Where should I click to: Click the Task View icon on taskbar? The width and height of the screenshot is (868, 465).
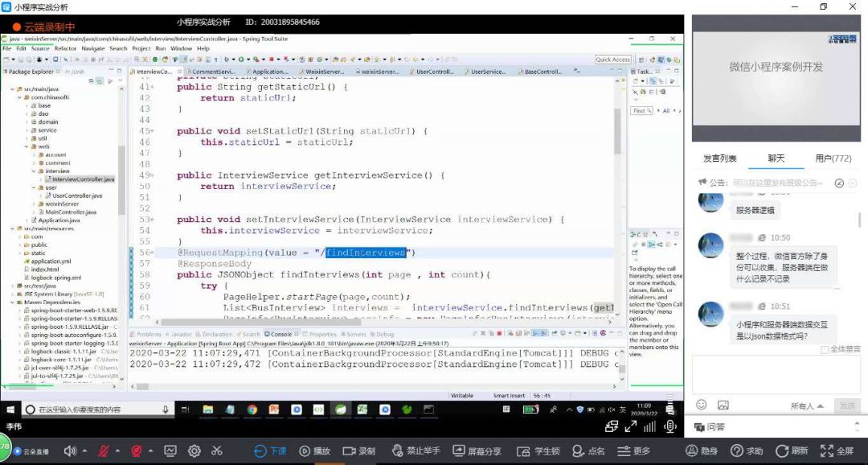click(x=186, y=409)
